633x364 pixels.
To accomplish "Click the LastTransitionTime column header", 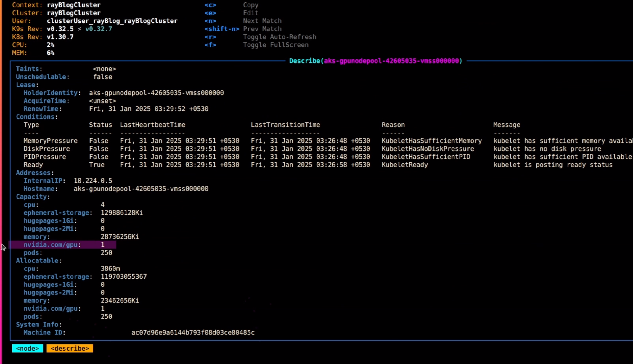I will pos(285,125).
